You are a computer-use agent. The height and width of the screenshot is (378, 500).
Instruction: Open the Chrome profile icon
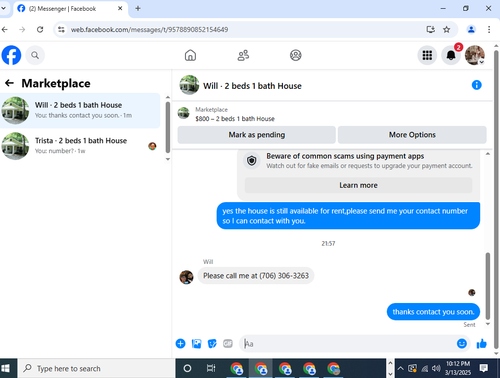pos(471,30)
